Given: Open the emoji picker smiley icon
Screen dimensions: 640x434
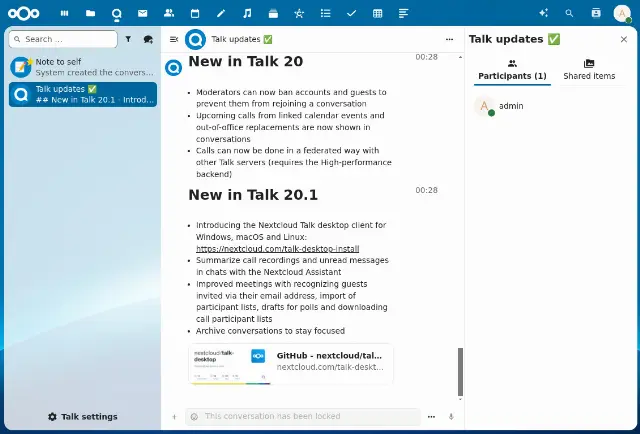Looking at the screenshot, I should coord(194,416).
